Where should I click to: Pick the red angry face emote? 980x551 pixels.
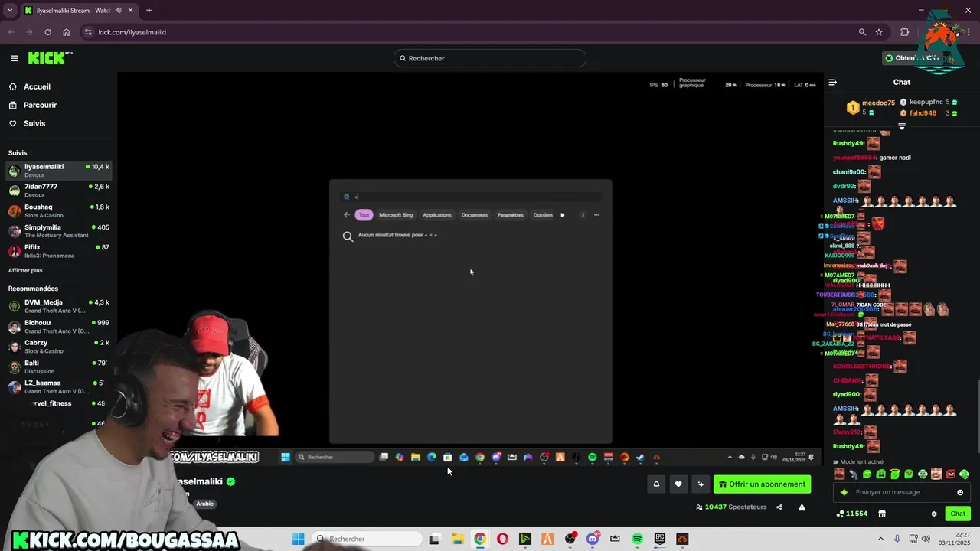click(x=950, y=474)
